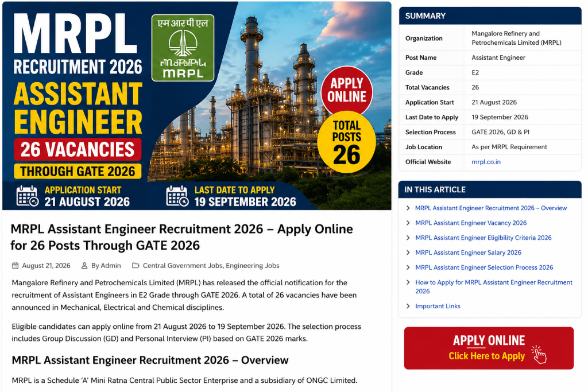The height and width of the screenshot is (392, 588).
Task: Click the Engineering Jobs category link
Action: coord(253,266)
